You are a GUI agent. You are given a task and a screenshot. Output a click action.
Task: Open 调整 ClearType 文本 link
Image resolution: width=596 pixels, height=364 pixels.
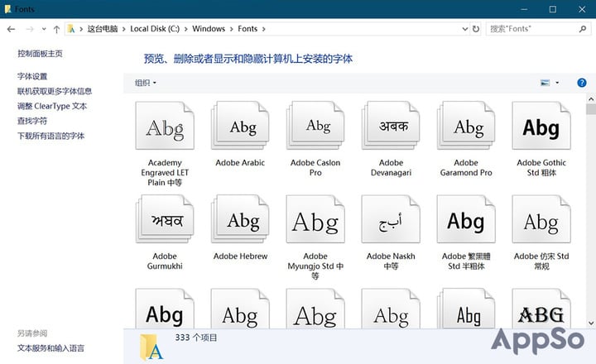pyautogui.click(x=52, y=106)
